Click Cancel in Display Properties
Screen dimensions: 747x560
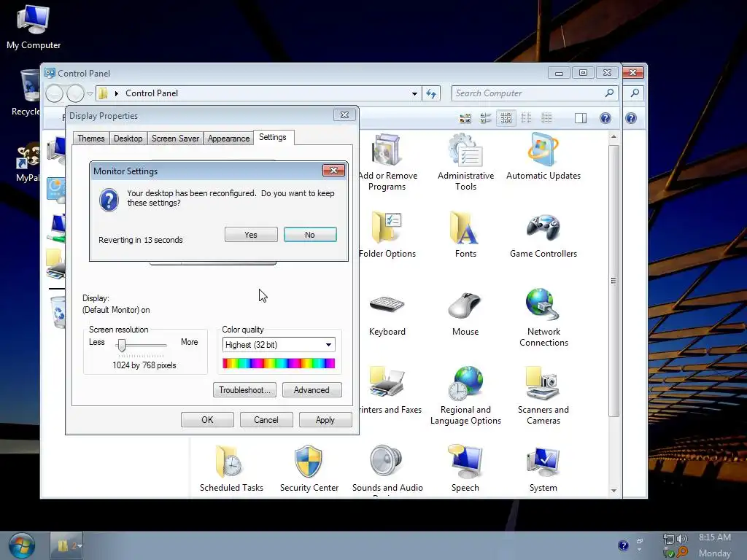(266, 420)
